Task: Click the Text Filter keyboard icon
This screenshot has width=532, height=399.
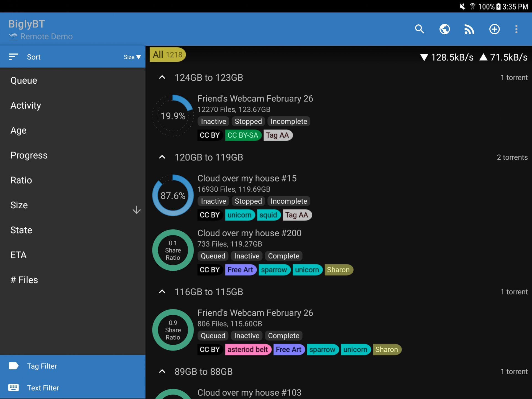Action: [14, 388]
